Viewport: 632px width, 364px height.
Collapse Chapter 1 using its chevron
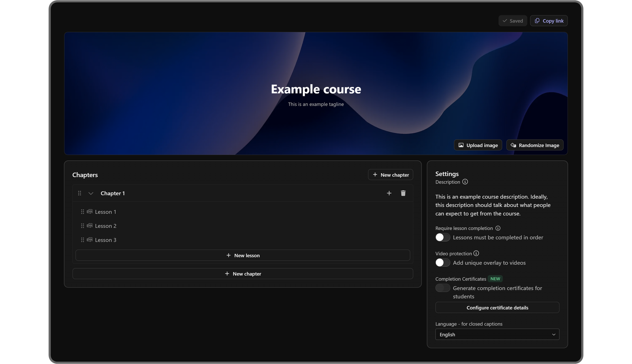click(x=90, y=193)
